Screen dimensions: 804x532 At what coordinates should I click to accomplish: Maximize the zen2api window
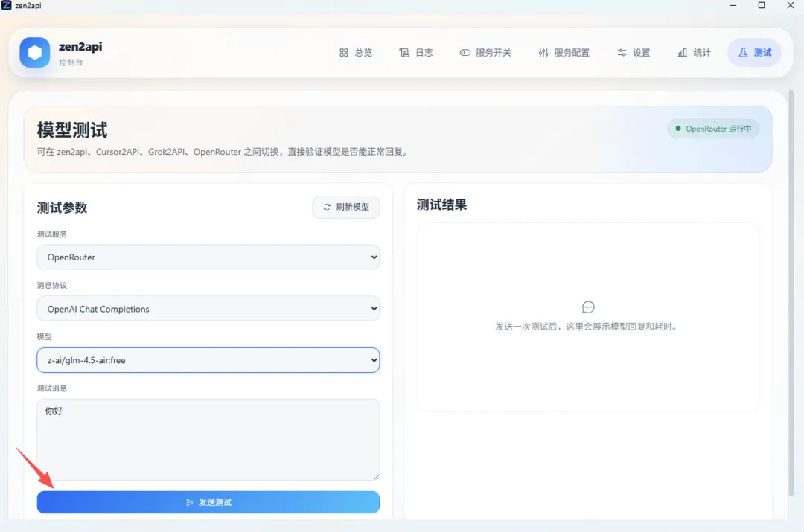coord(762,6)
